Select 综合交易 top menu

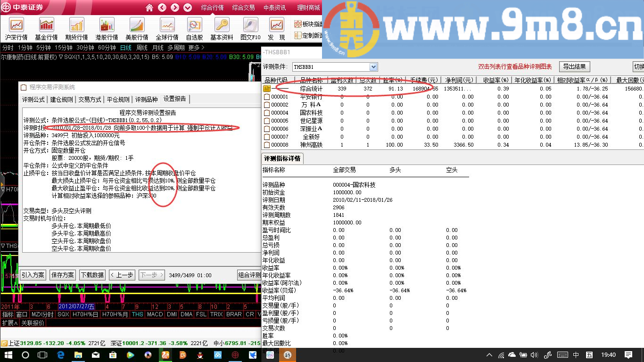244,8
